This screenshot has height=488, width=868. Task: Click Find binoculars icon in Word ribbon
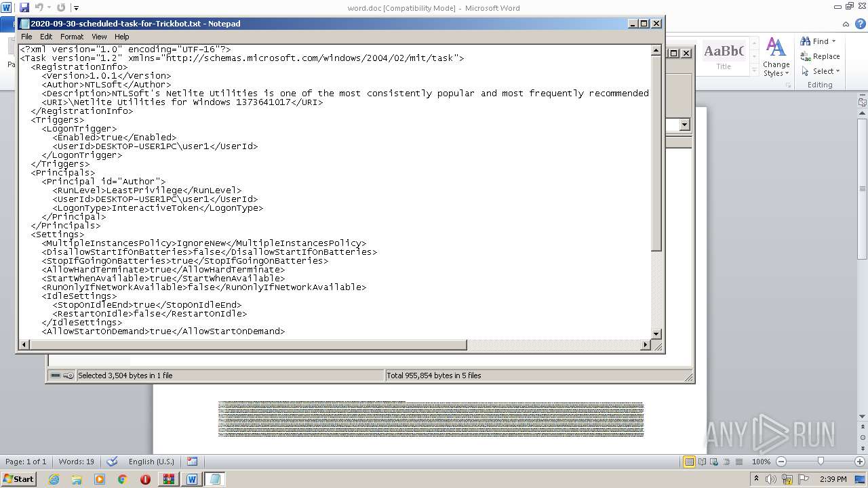click(x=806, y=41)
